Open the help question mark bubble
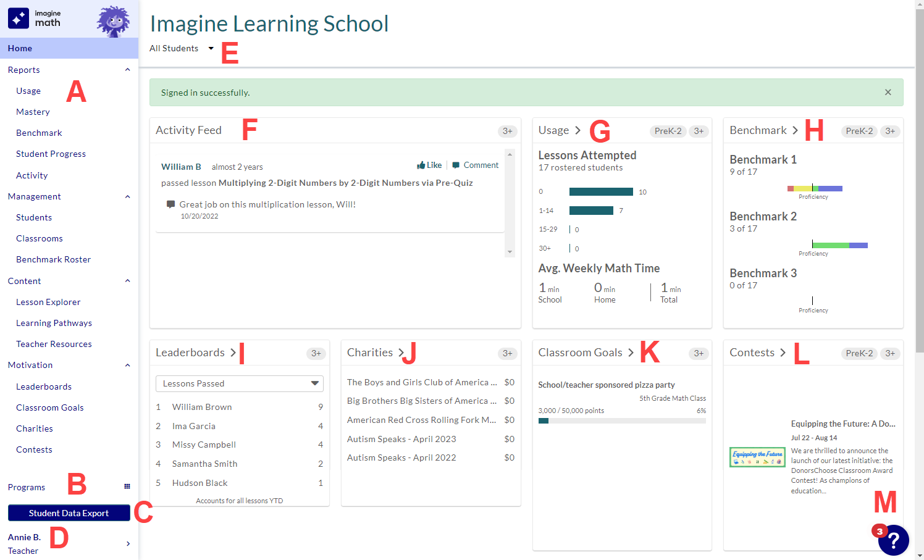 (893, 540)
